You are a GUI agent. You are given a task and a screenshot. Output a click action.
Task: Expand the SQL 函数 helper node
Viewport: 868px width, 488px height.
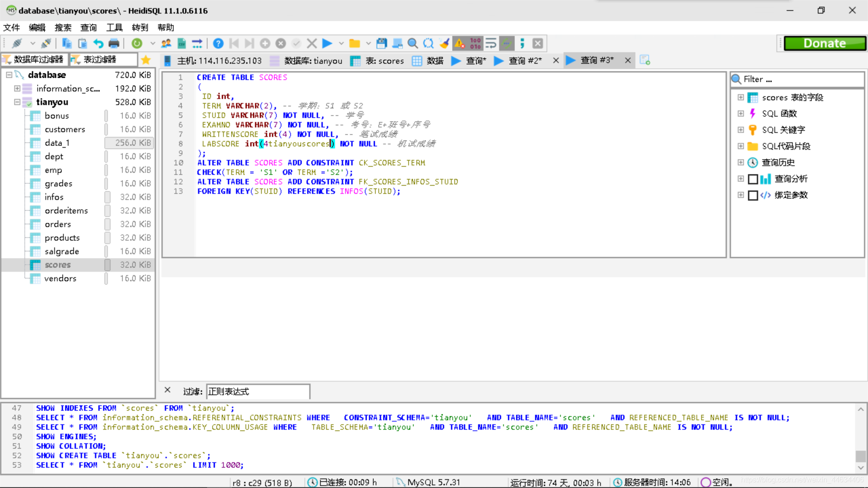(741, 113)
